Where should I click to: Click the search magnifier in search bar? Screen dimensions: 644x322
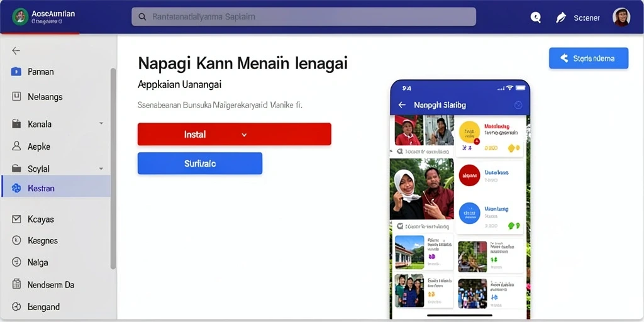pyautogui.click(x=143, y=17)
